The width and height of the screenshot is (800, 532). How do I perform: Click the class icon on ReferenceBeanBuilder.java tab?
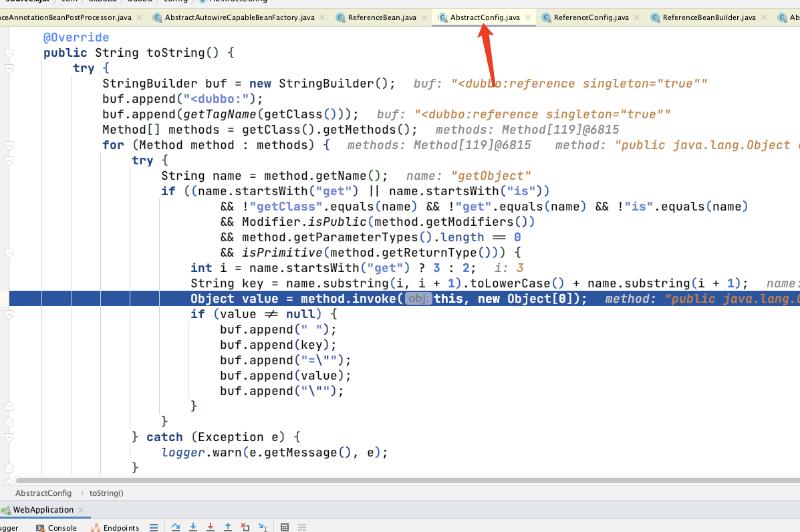pyautogui.click(x=654, y=17)
